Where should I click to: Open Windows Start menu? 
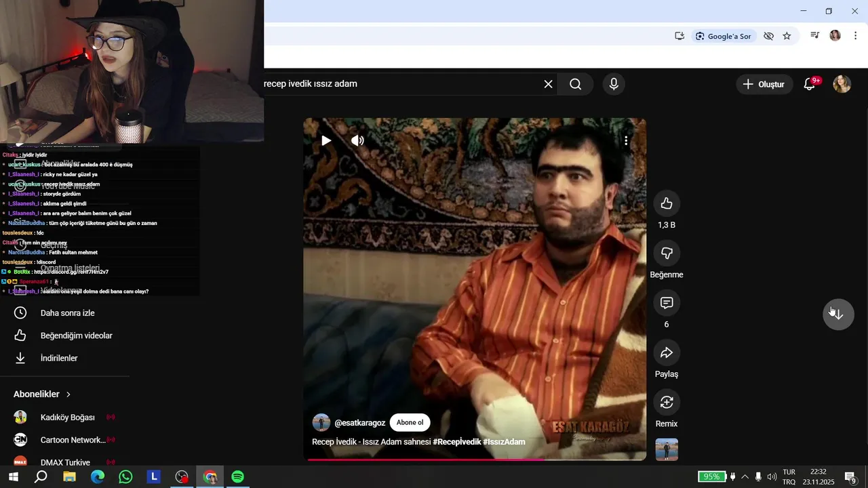coord(13,477)
